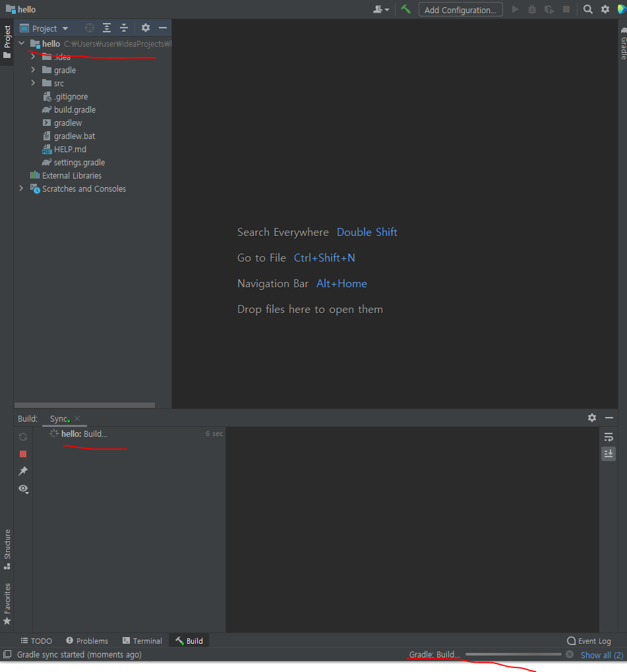Open Build panel settings gear
The image size is (627, 672).
pyautogui.click(x=592, y=418)
